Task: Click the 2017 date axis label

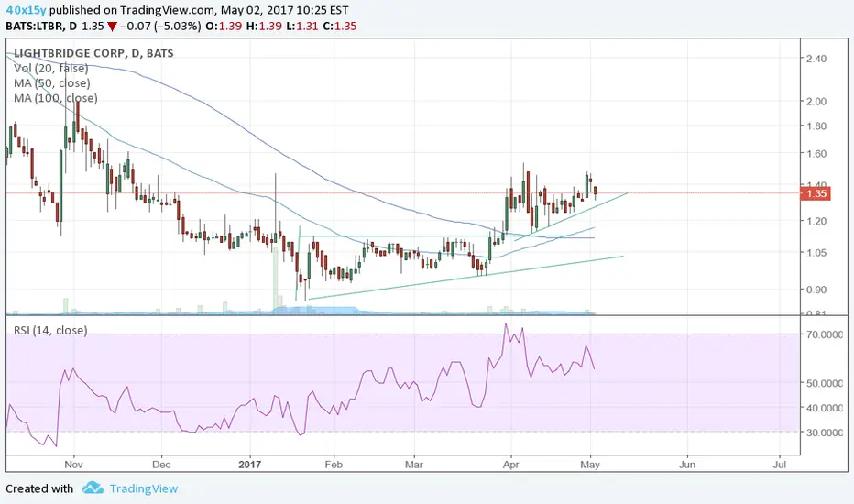Action: coord(250,465)
